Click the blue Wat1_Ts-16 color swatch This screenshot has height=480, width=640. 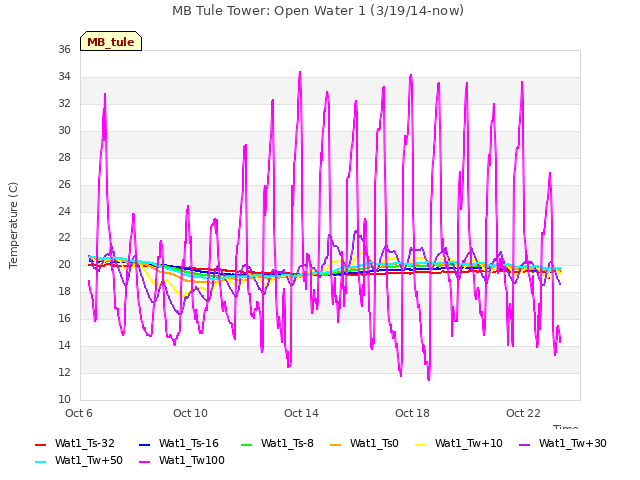click(x=144, y=444)
